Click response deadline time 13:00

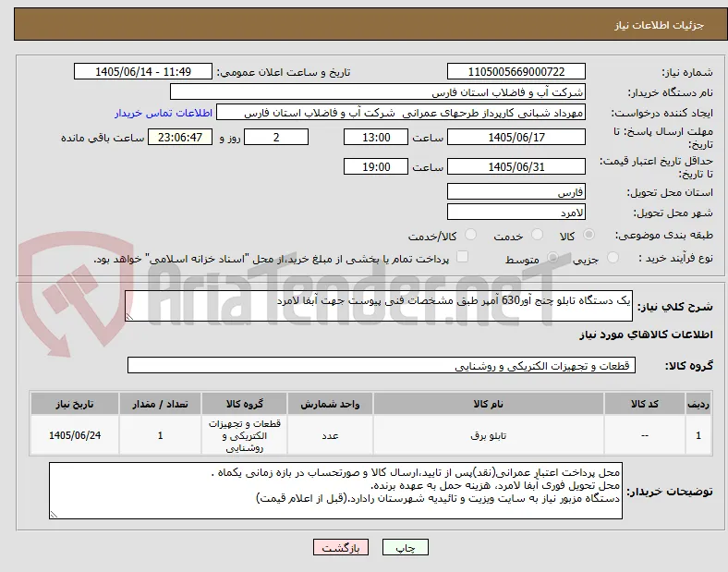point(376,138)
